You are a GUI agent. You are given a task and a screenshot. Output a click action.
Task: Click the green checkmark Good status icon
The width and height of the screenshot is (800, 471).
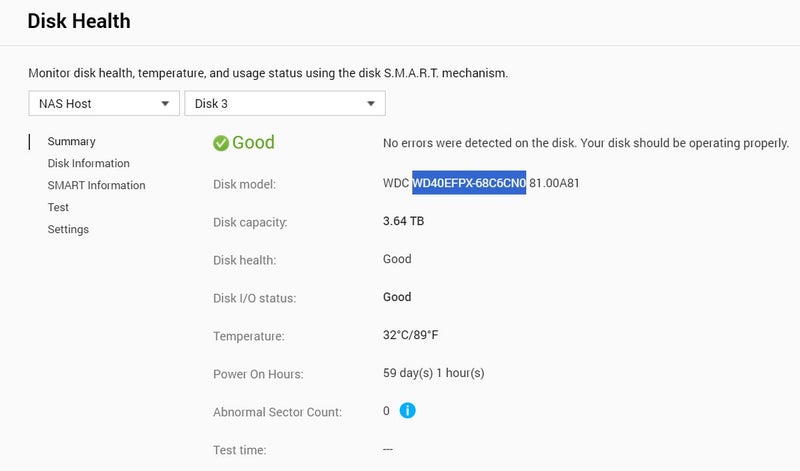(x=220, y=143)
